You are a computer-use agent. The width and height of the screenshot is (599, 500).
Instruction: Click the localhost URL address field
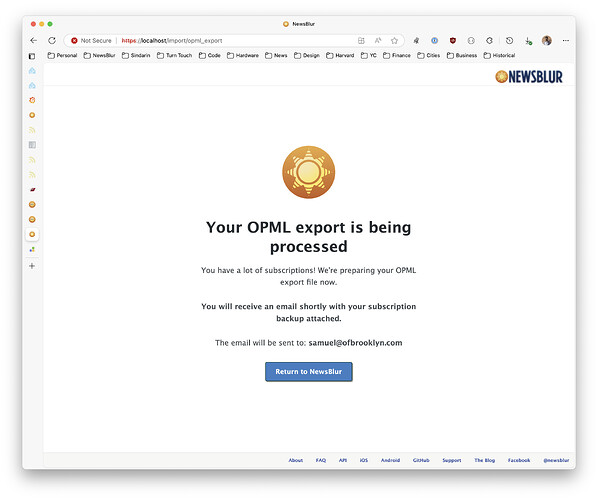pyautogui.click(x=237, y=40)
